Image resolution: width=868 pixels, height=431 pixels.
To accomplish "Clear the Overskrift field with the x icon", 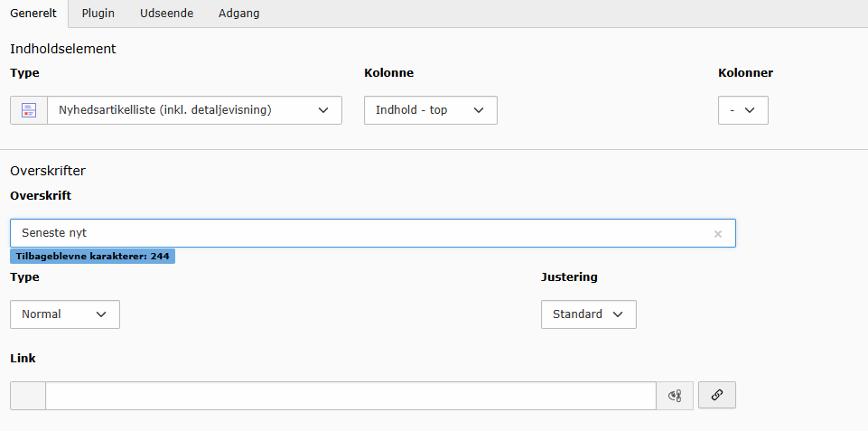I will [718, 234].
